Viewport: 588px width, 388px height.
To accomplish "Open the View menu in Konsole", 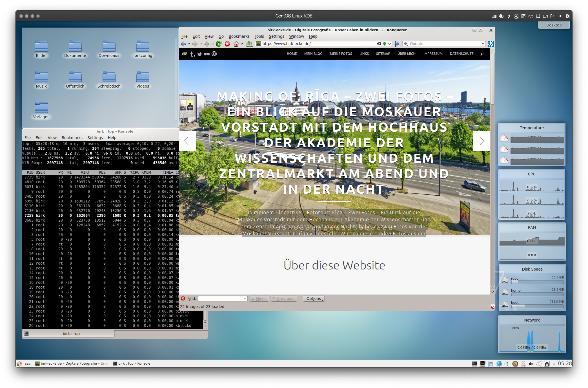I will pos(52,138).
